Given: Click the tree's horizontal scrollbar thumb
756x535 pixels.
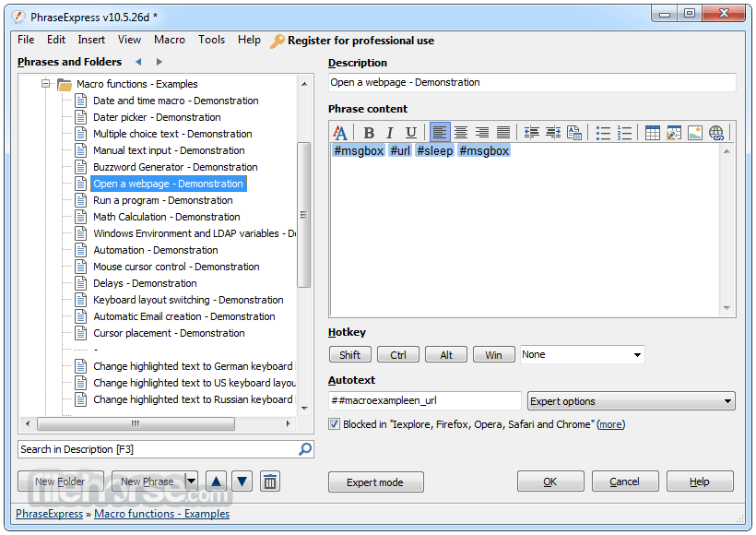Looking at the screenshot, I should [x=136, y=424].
